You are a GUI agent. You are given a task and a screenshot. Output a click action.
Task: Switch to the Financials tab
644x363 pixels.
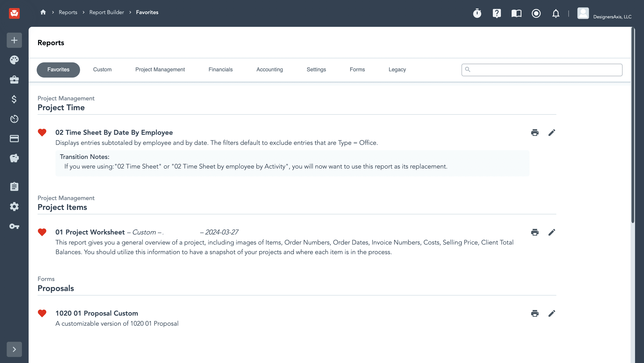click(x=220, y=70)
